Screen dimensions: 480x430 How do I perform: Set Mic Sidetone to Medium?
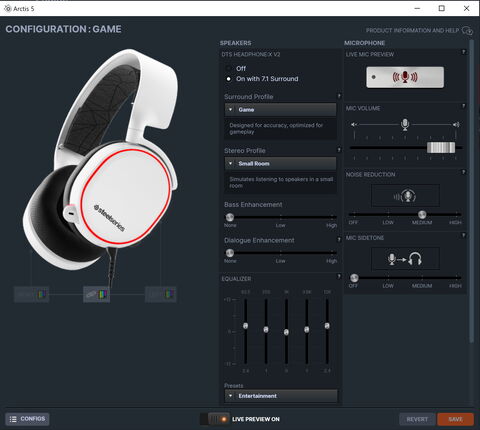point(422,286)
